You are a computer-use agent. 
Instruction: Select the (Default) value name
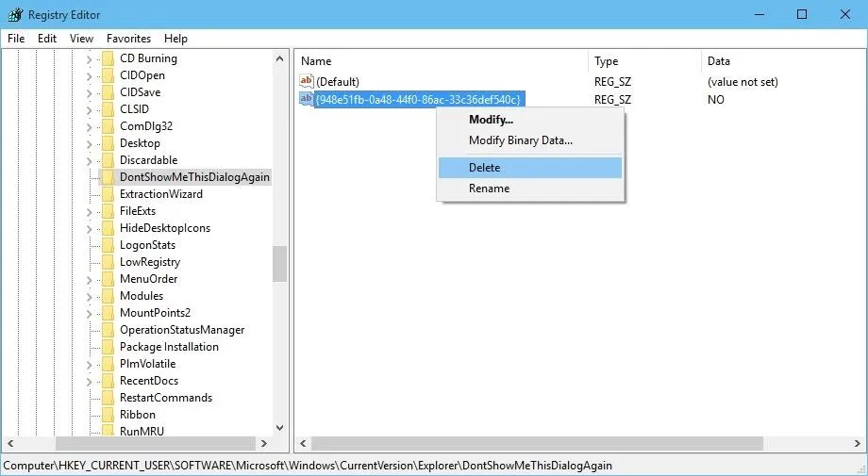coord(337,82)
